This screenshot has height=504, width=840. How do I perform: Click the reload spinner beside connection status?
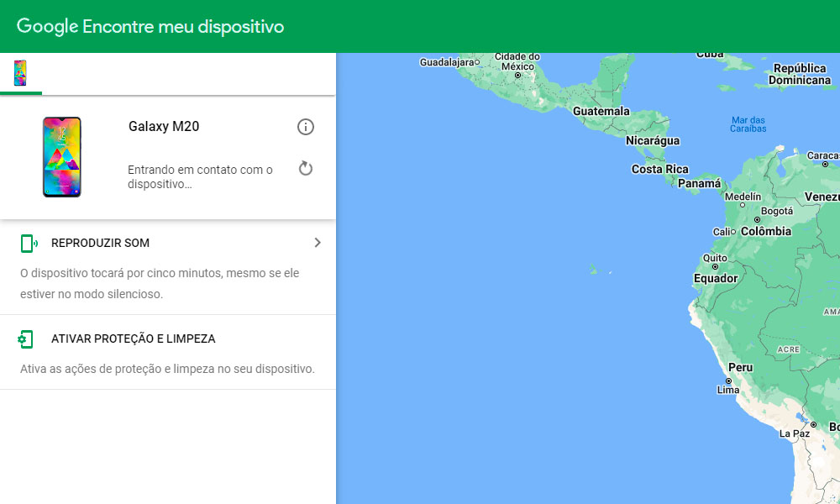tap(306, 168)
